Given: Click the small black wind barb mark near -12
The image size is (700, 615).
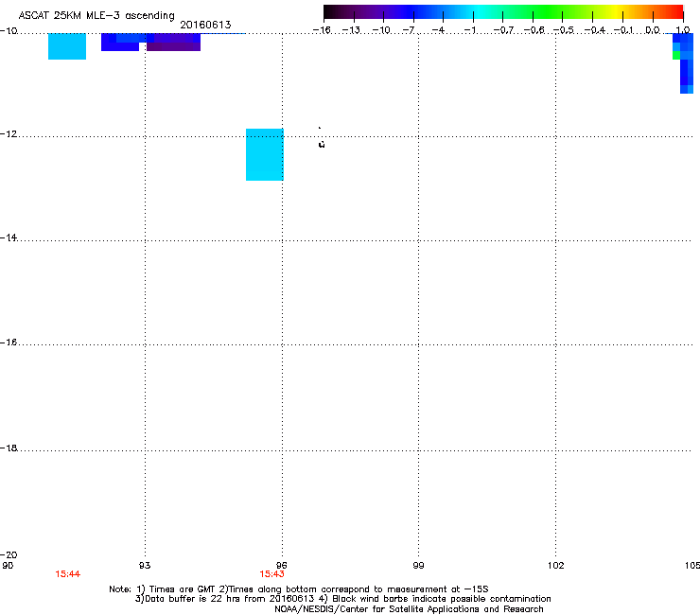Looking at the screenshot, I should [322, 144].
